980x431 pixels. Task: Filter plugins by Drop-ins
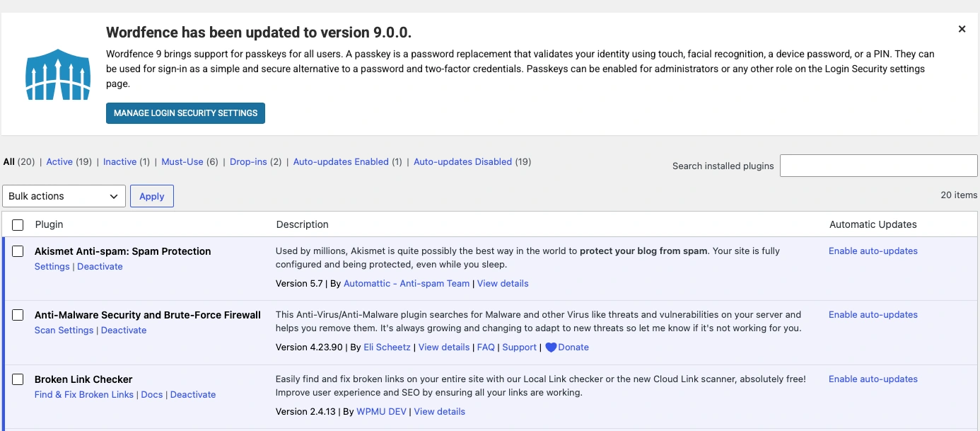click(248, 161)
